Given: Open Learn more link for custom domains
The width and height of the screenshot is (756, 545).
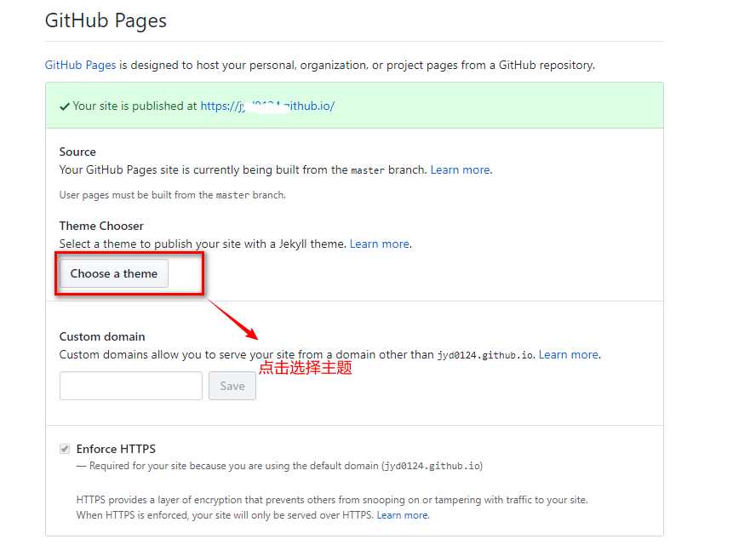Looking at the screenshot, I should (569, 355).
